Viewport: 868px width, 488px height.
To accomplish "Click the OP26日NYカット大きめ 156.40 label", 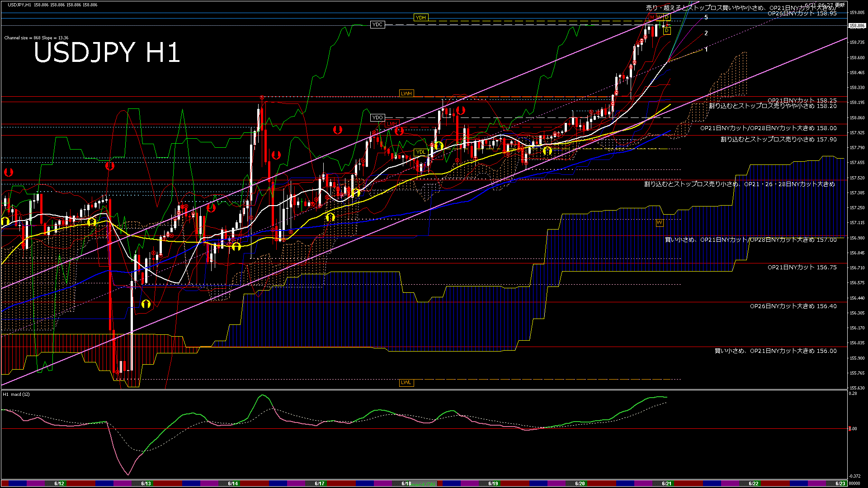I will pyautogui.click(x=793, y=306).
